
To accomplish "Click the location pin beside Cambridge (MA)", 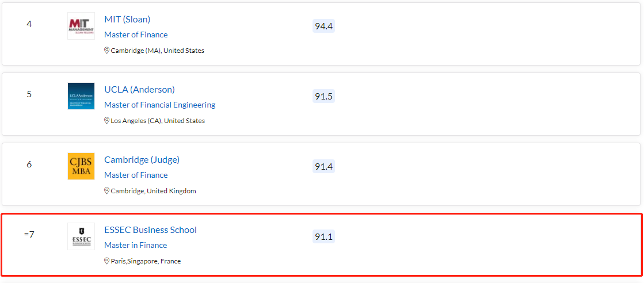I will coord(106,51).
